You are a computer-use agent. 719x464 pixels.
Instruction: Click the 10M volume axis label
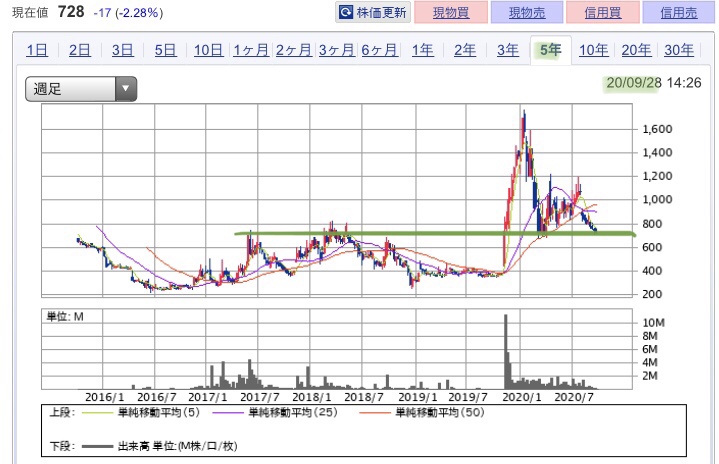click(653, 323)
